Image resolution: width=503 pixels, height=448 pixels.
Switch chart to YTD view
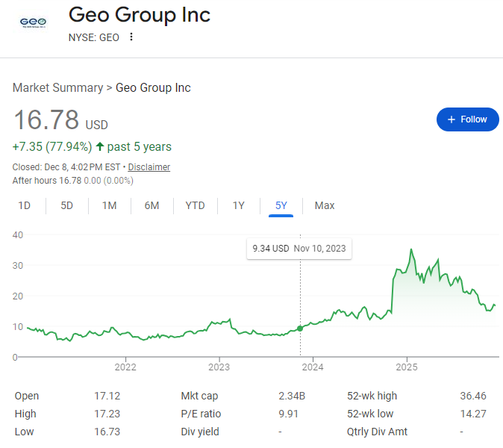[195, 205]
